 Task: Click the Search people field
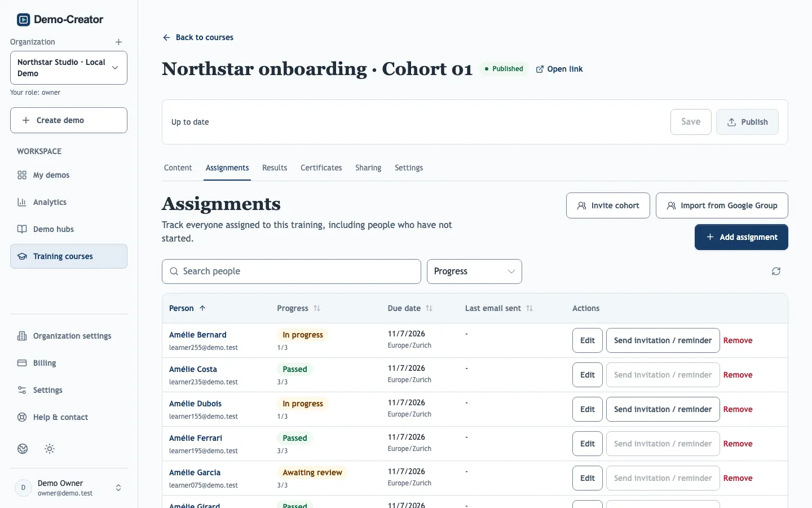292,271
